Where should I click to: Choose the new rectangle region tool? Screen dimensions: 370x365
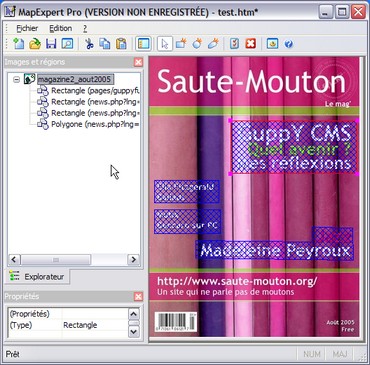tap(181, 44)
